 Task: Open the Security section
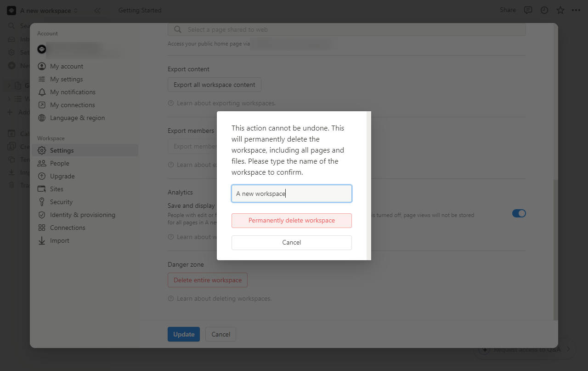click(x=85, y=202)
